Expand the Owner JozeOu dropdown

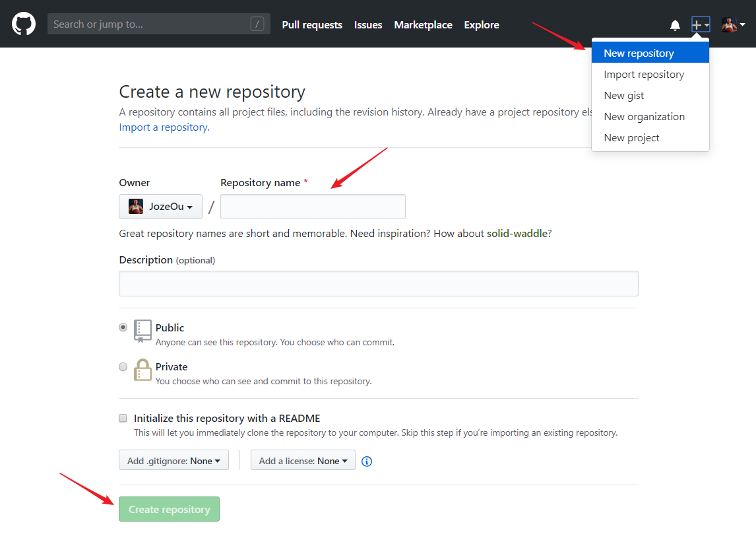click(x=160, y=207)
